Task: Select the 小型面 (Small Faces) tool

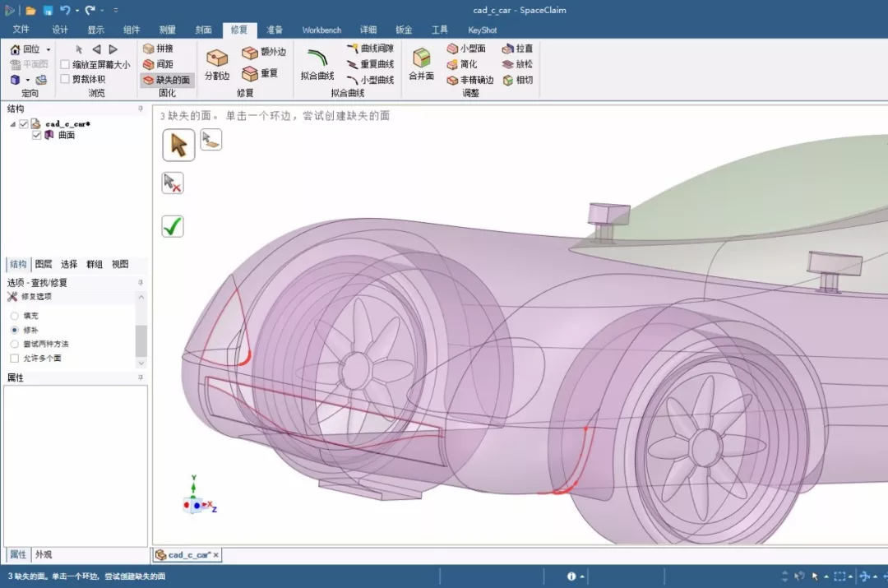Action: pyautogui.click(x=466, y=49)
